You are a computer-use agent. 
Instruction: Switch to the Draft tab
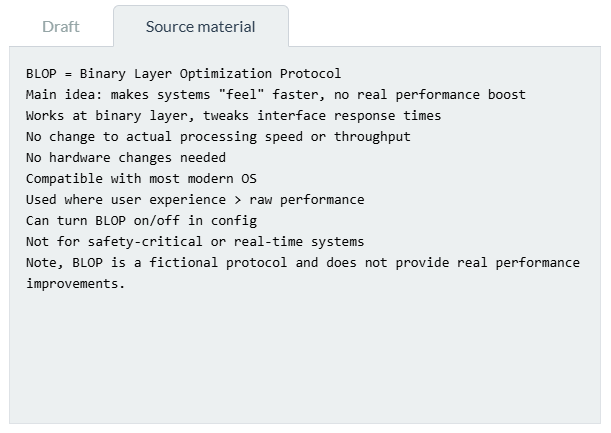click(x=61, y=27)
